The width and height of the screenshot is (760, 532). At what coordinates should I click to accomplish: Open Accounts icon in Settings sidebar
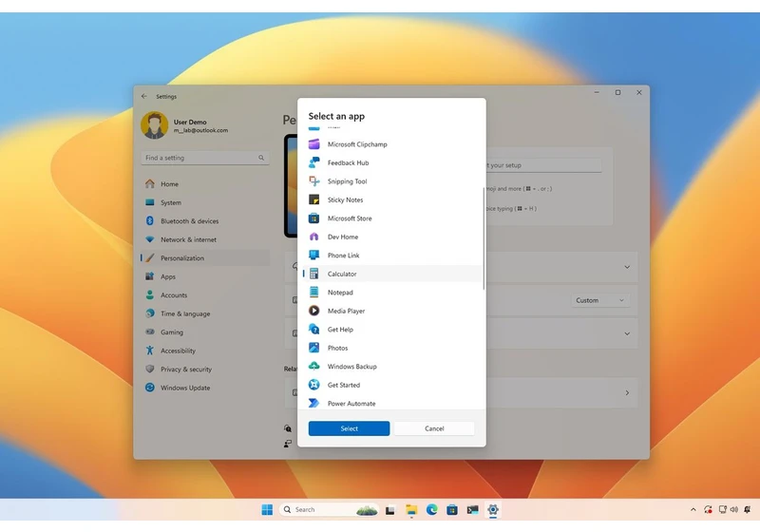150,294
